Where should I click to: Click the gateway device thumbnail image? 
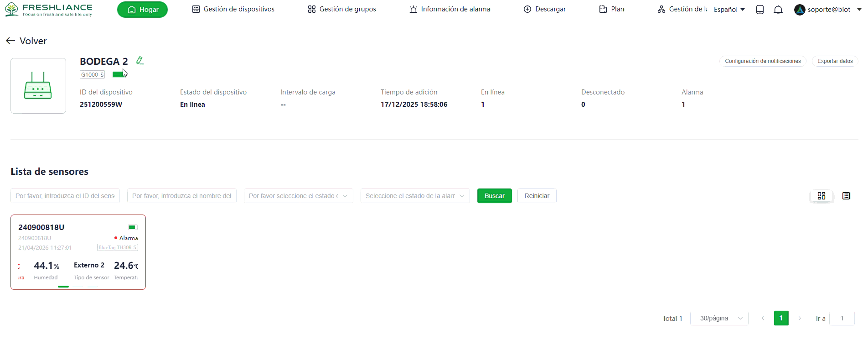pyautogui.click(x=38, y=86)
